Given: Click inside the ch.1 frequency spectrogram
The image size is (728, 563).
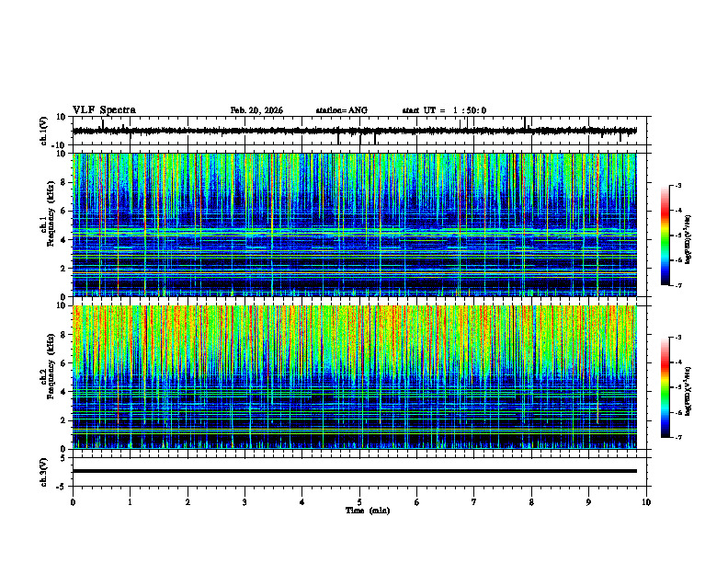Looking at the screenshot, I should 354,224.
